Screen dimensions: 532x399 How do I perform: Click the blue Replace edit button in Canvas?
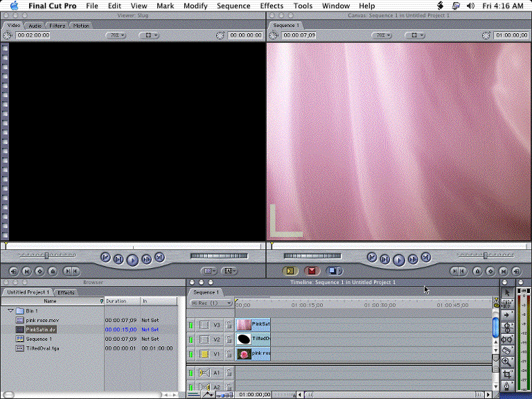point(332,271)
